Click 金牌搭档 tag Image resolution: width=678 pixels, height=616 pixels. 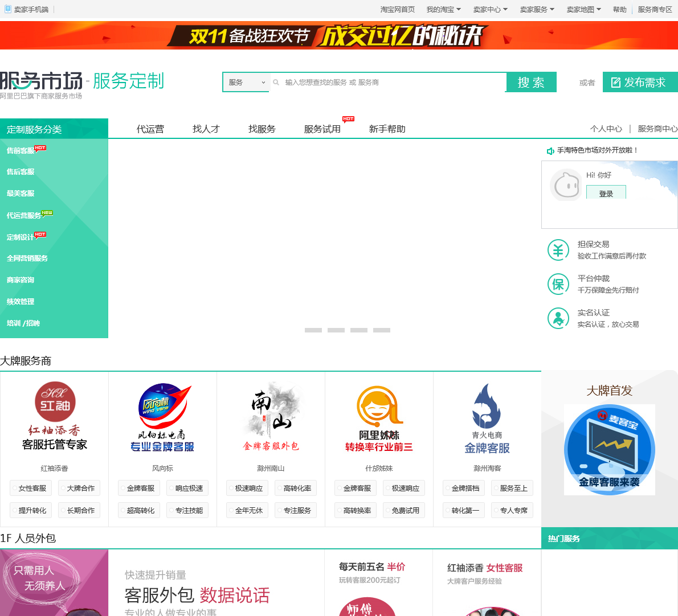coord(464,488)
